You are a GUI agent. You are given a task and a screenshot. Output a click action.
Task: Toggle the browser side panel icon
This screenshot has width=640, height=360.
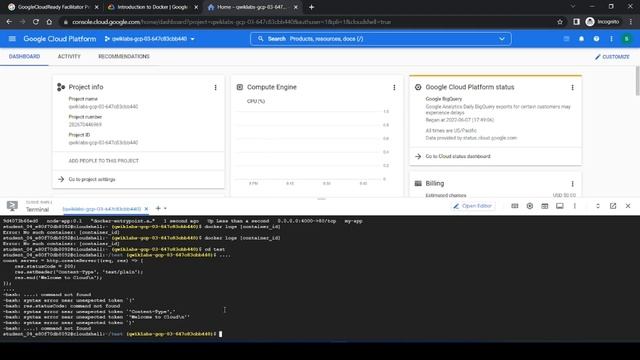click(576, 22)
